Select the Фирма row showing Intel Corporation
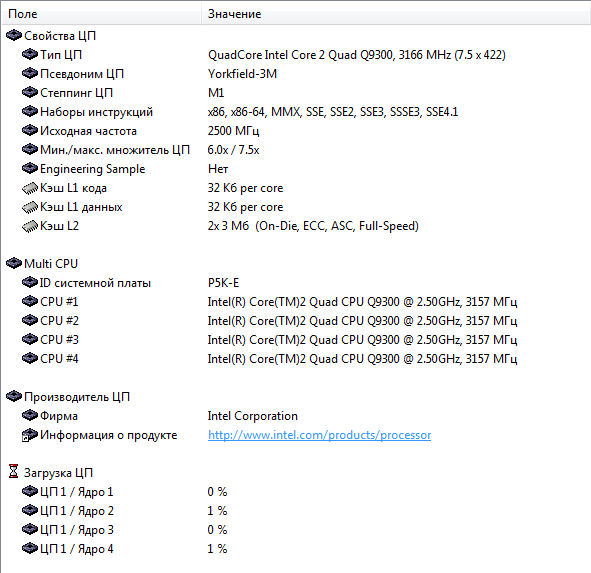This screenshot has width=591, height=573. 296,416
